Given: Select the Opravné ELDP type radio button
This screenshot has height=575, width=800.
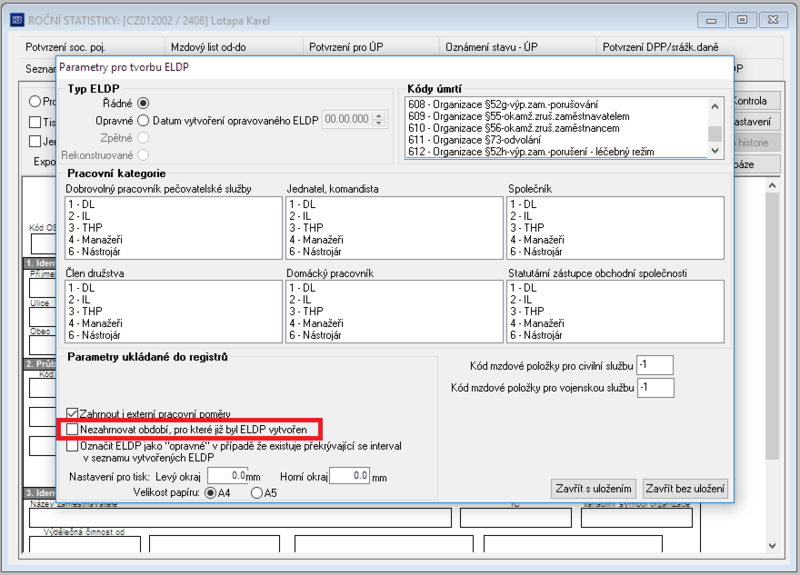Looking at the screenshot, I should click(143, 120).
